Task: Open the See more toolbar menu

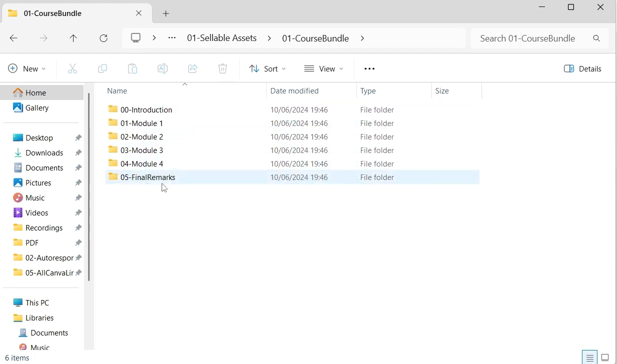Action: pos(369,68)
